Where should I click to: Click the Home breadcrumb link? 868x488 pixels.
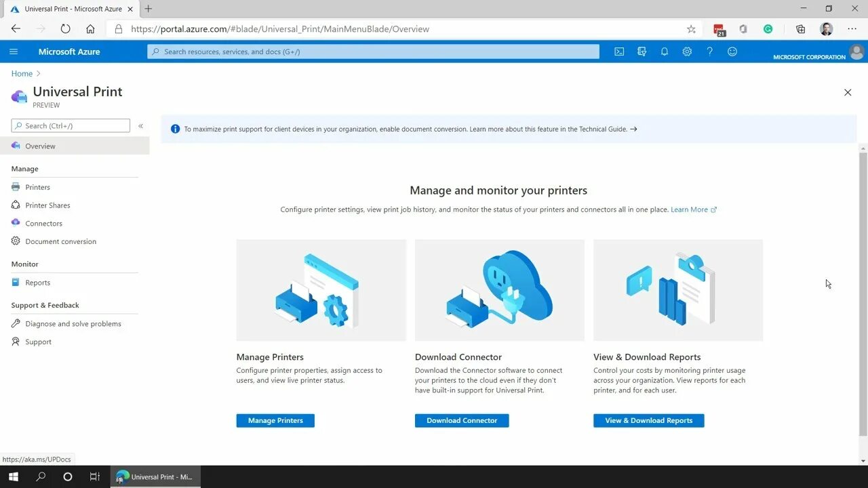coord(22,73)
